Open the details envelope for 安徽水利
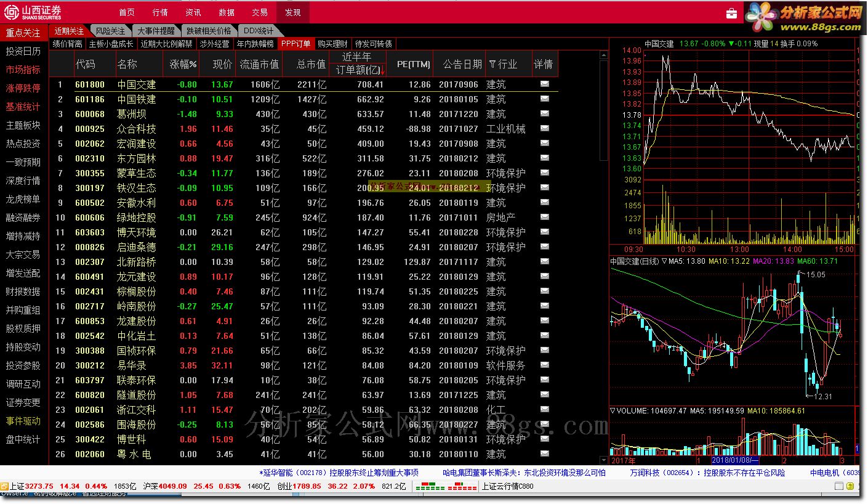This screenshot has height=504, width=868. (x=544, y=202)
